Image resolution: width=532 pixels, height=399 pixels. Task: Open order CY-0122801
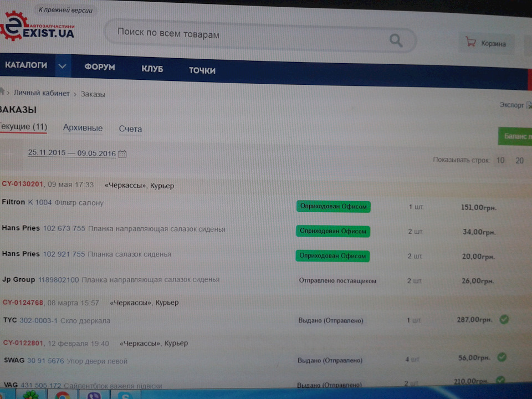coord(23,342)
